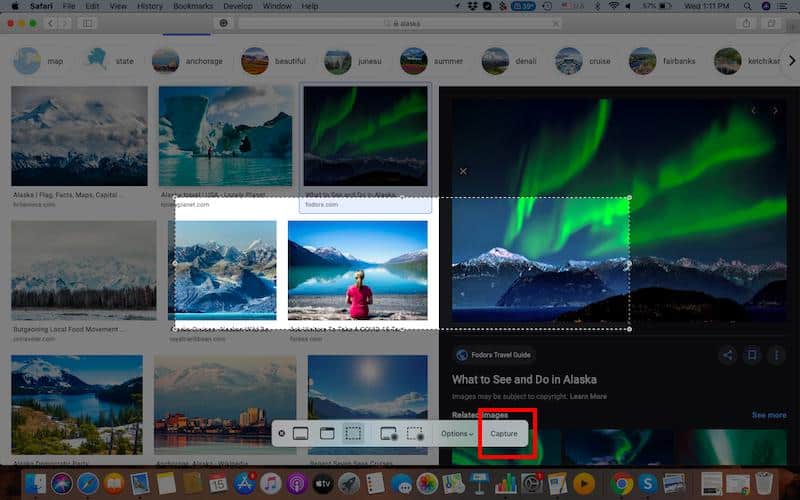Open Music from the Dock
Viewport: 800px width, 500px height.
click(270, 483)
